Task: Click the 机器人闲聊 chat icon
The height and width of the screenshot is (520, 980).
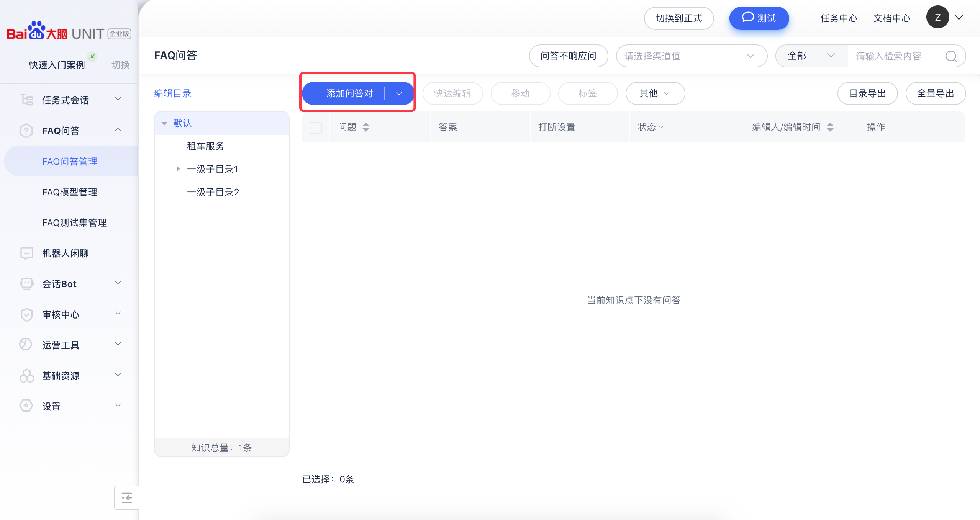Action: [x=26, y=253]
